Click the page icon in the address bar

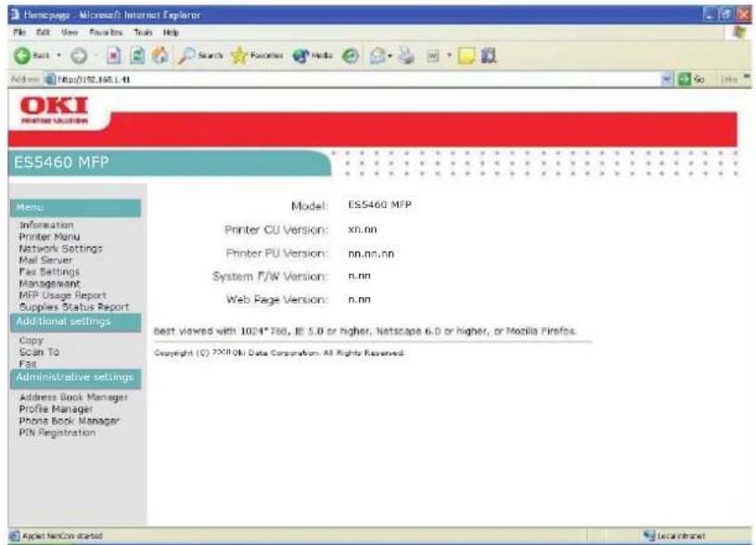tap(50, 79)
